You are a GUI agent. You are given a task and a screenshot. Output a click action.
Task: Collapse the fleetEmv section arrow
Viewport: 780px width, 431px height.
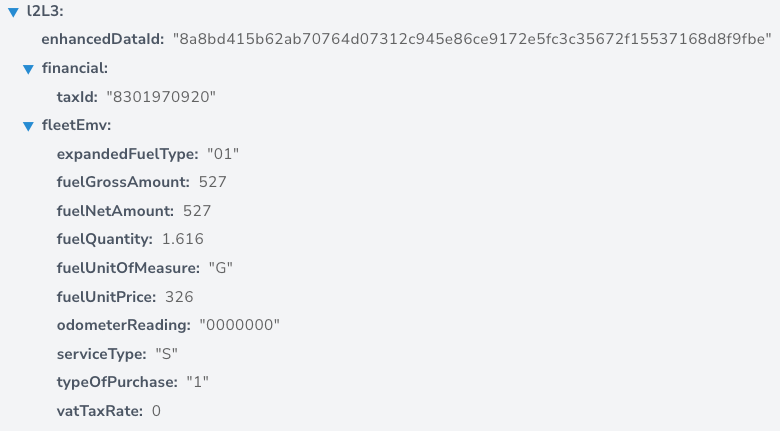[28, 126]
